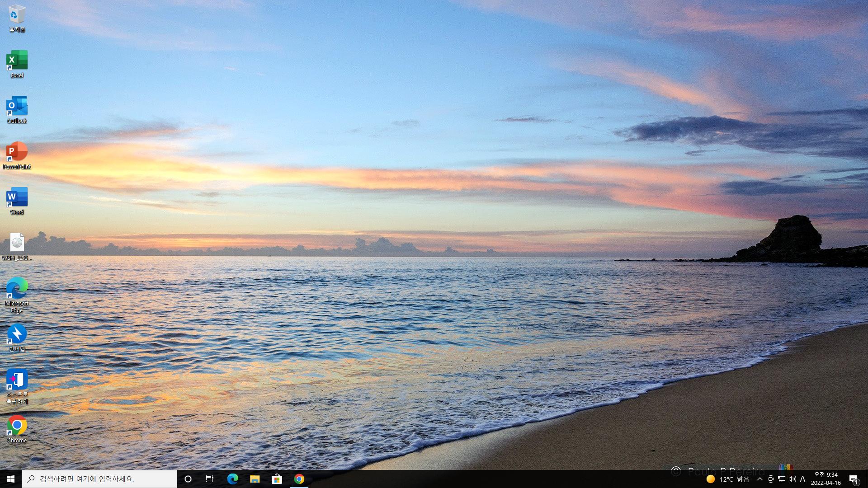Click the Show Desktop strip at the taskbar edge
The width and height of the screenshot is (868, 488).
click(x=866, y=479)
